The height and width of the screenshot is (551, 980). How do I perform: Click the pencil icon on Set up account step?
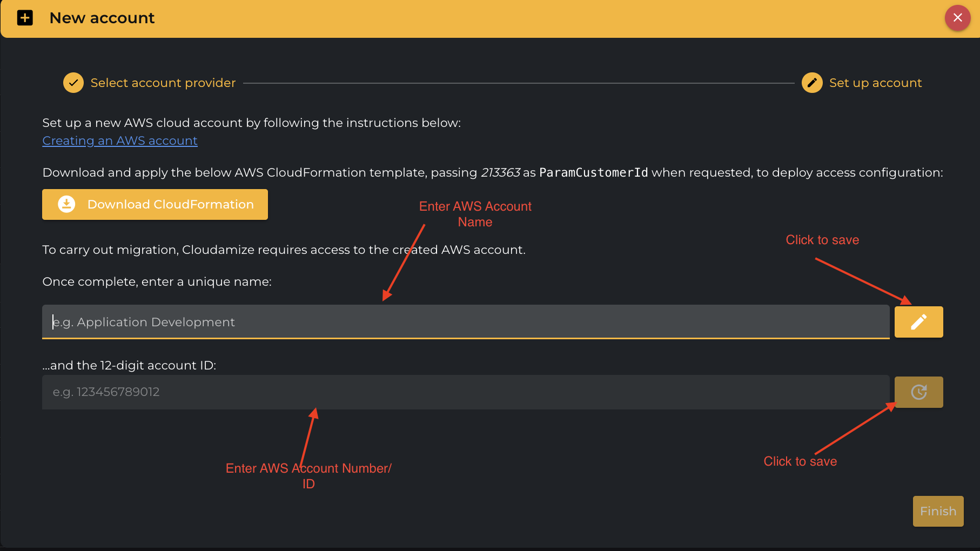[x=811, y=83]
